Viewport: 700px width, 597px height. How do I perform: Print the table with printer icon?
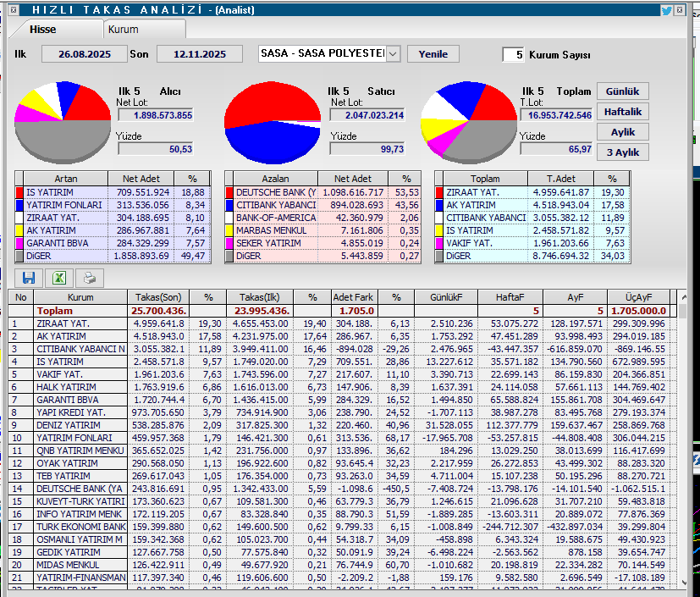pyautogui.click(x=90, y=278)
